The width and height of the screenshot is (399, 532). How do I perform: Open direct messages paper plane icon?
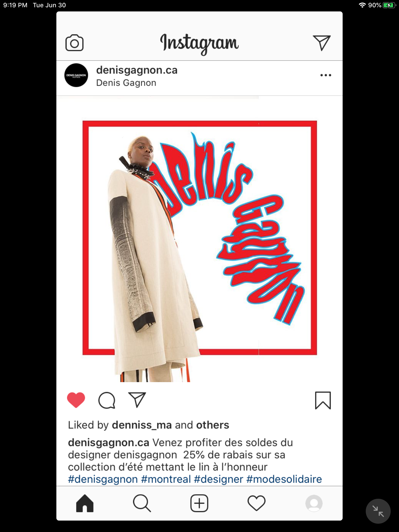point(322,43)
